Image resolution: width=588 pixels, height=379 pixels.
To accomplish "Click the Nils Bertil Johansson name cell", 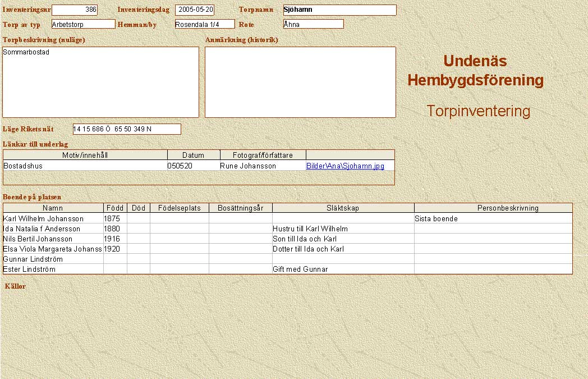I will click(x=53, y=239).
